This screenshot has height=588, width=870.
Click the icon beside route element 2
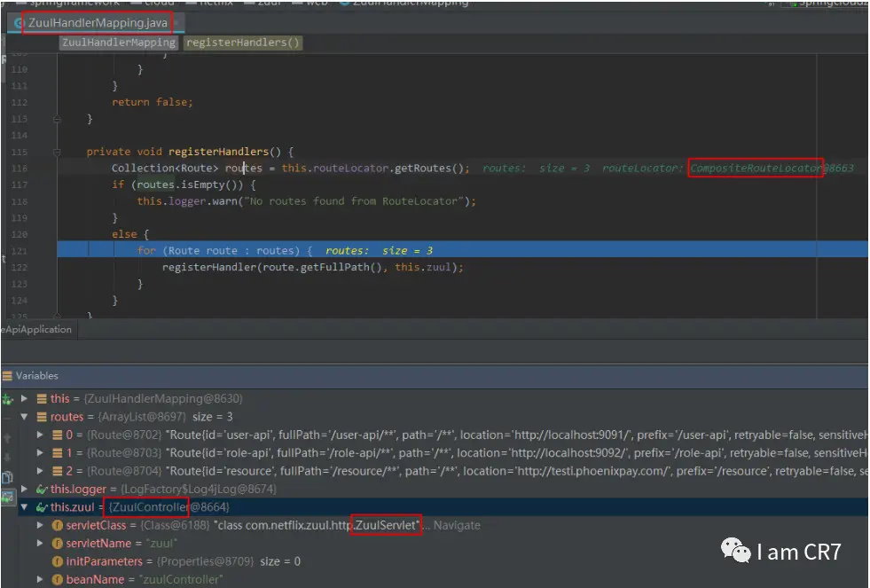click(x=57, y=472)
